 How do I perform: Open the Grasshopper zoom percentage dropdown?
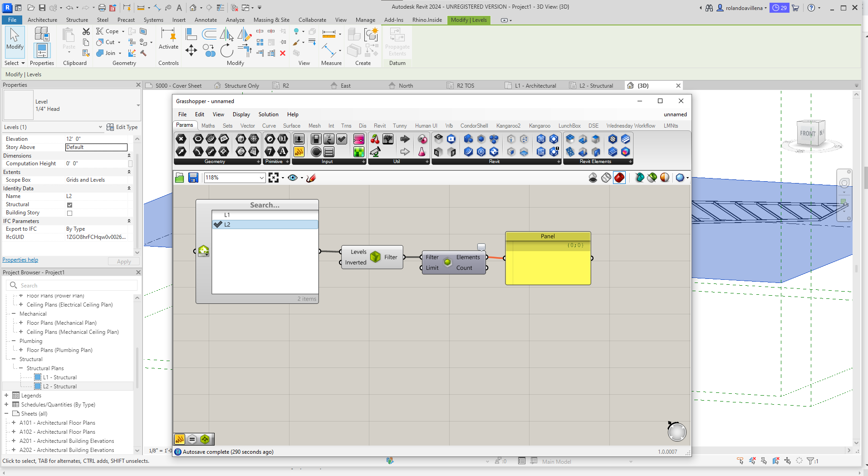point(262,178)
